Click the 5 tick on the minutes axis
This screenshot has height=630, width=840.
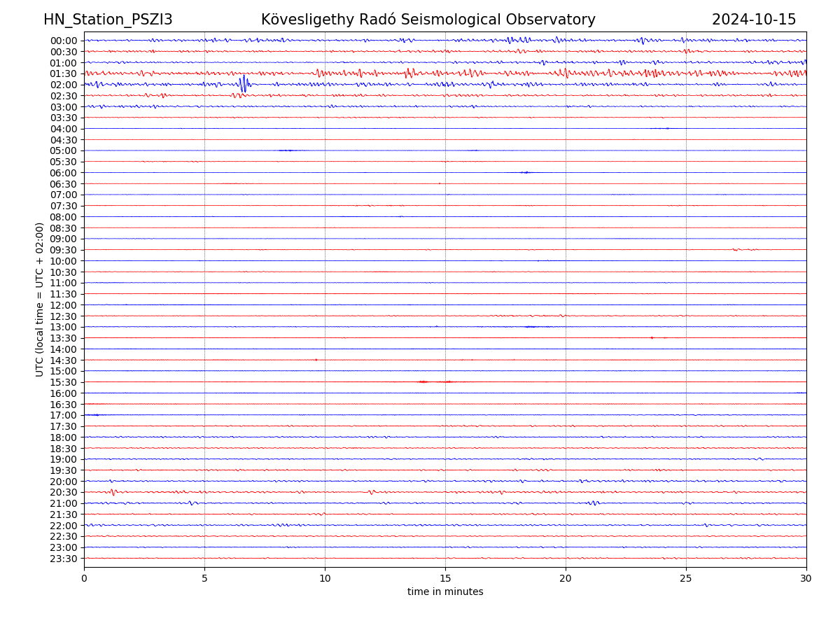[204, 579]
